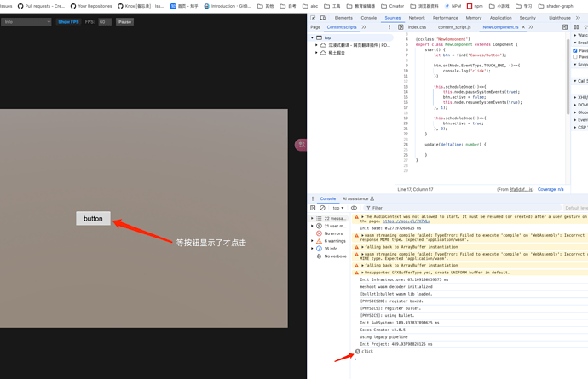Toggle the checked Pause checkbox in Breakpoints
Viewport: 588px width, 379px height.
[x=575, y=50]
